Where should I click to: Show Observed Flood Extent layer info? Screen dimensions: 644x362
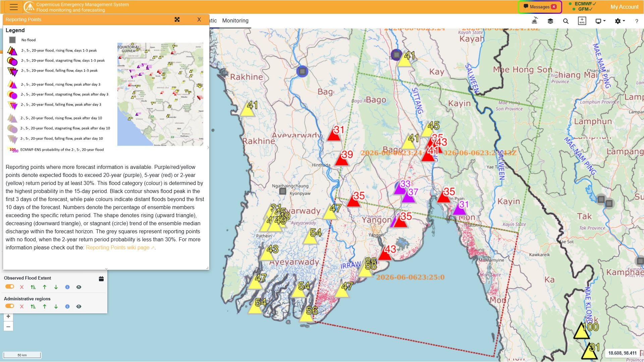pyautogui.click(x=67, y=287)
